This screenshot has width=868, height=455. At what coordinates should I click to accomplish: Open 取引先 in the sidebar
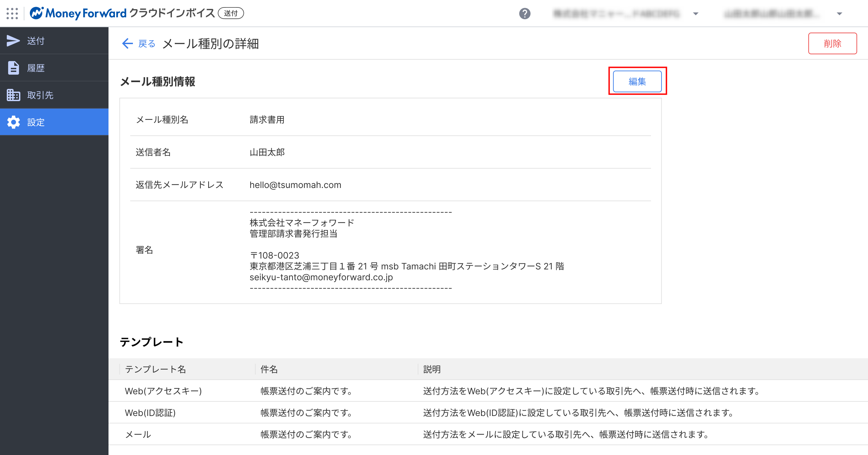click(x=40, y=95)
